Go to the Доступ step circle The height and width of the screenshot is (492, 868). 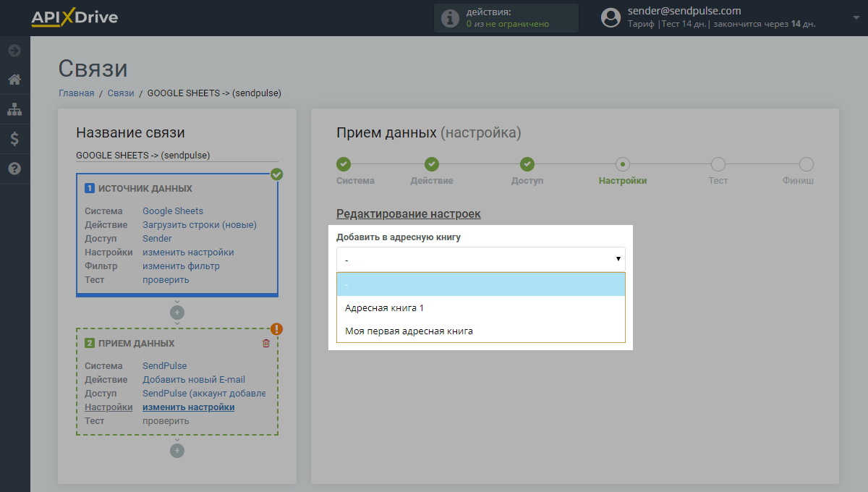pyautogui.click(x=527, y=164)
